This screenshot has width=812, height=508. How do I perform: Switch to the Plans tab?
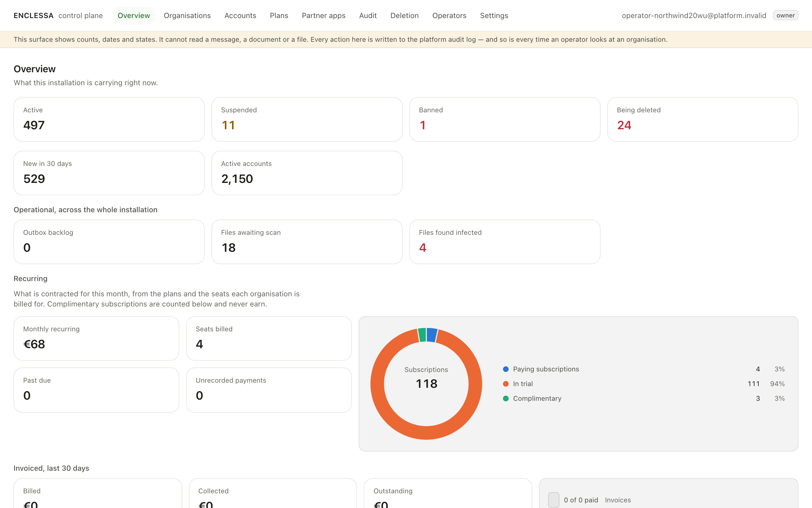pyautogui.click(x=279, y=16)
